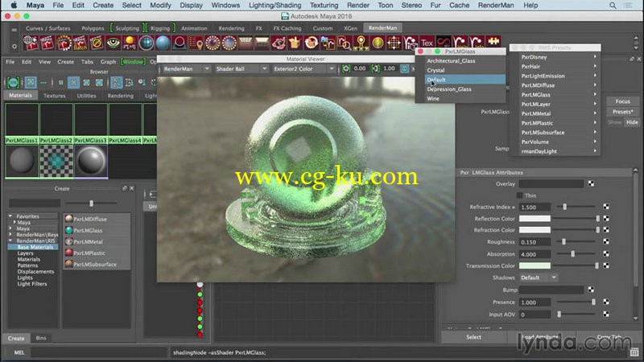
Task: Click the Presets* button
Action: pos(622,112)
